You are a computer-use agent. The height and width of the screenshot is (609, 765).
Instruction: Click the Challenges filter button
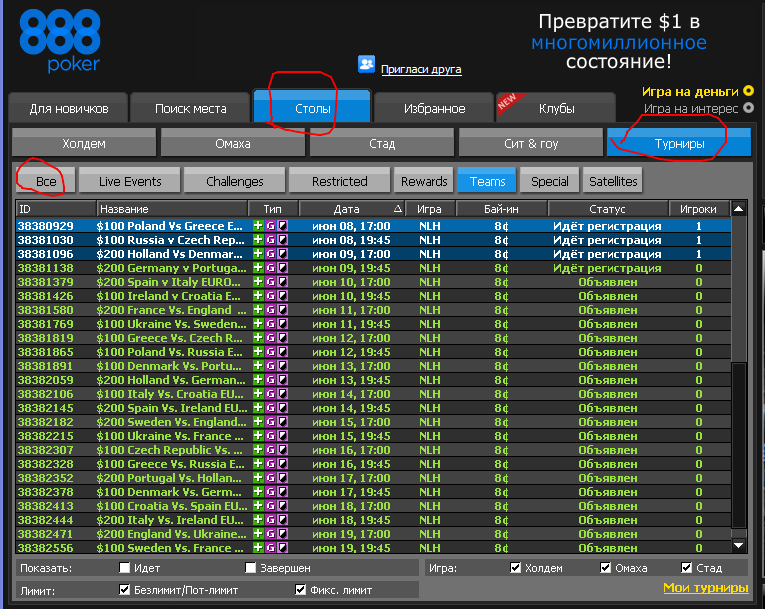click(235, 181)
